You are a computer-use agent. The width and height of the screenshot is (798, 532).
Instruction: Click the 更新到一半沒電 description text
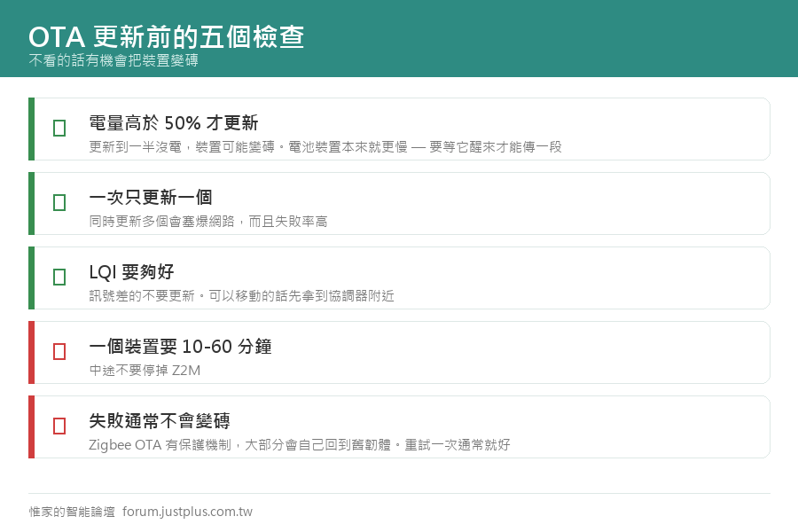point(325,147)
